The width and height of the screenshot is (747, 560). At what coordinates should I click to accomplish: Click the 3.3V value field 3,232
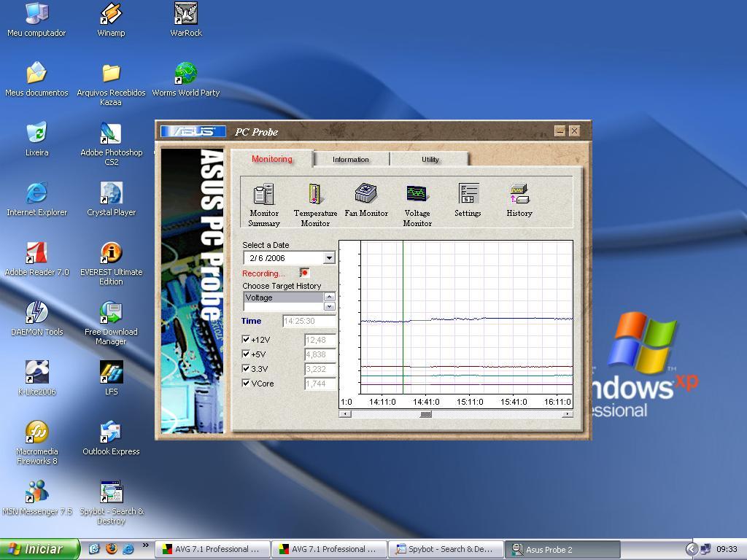coord(320,369)
